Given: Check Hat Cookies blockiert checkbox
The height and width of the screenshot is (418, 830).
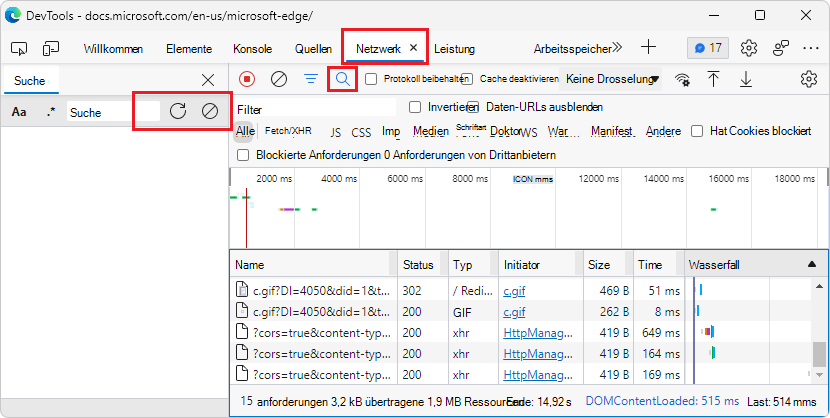Looking at the screenshot, I should pyautogui.click(x=698, y=131).
